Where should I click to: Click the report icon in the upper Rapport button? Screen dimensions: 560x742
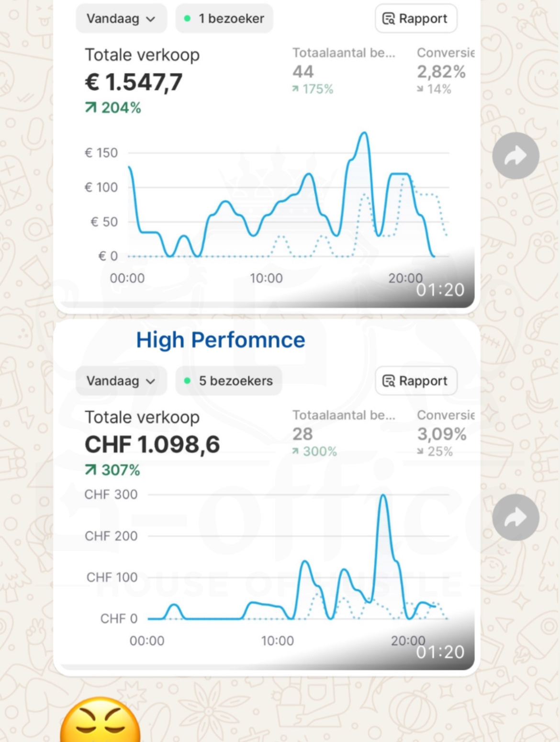click(389, 19)
